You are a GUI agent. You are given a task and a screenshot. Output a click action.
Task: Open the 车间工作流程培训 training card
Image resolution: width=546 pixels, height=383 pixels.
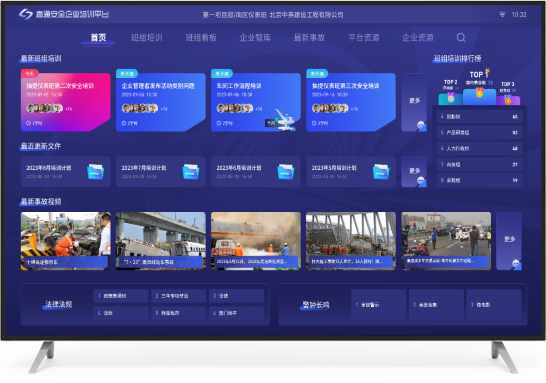pos(256,102)
